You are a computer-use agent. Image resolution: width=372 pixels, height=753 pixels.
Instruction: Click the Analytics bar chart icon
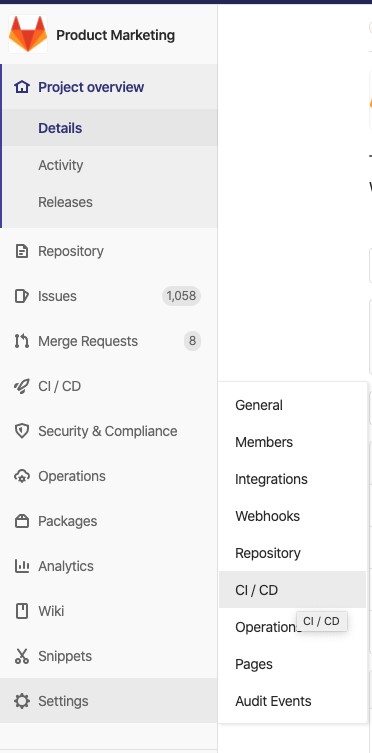[22, 566]
